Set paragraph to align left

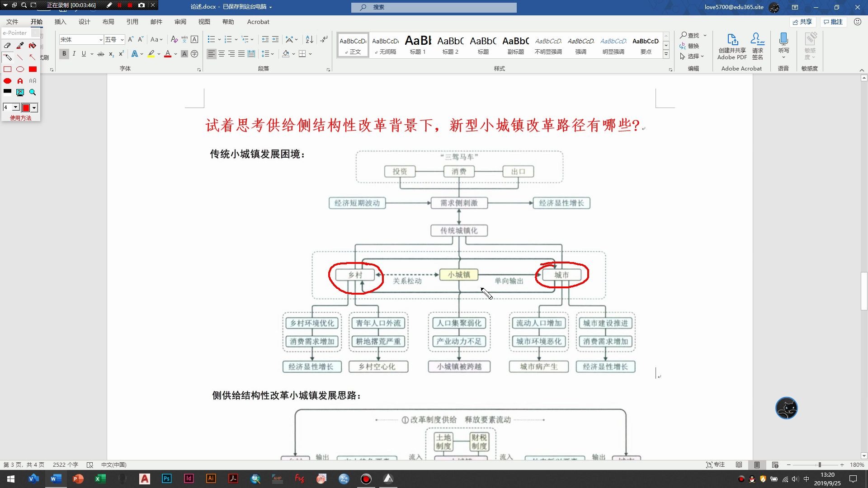212,54
